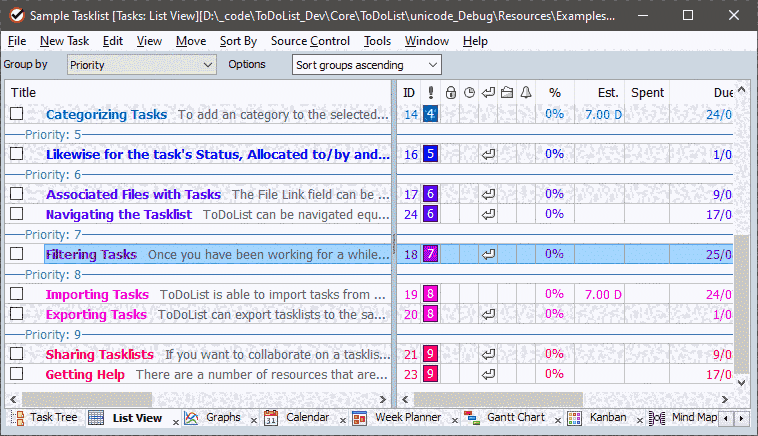Open the Sort By menu
This screenshot has height=436, width=758.
click(238, 41)
